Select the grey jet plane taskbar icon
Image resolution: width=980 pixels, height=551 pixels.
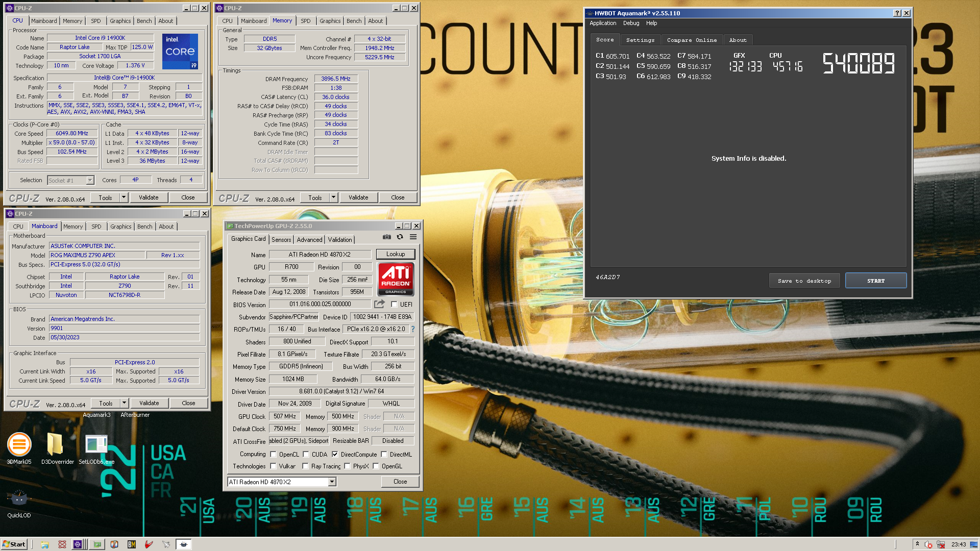click(x=166, y=544)
